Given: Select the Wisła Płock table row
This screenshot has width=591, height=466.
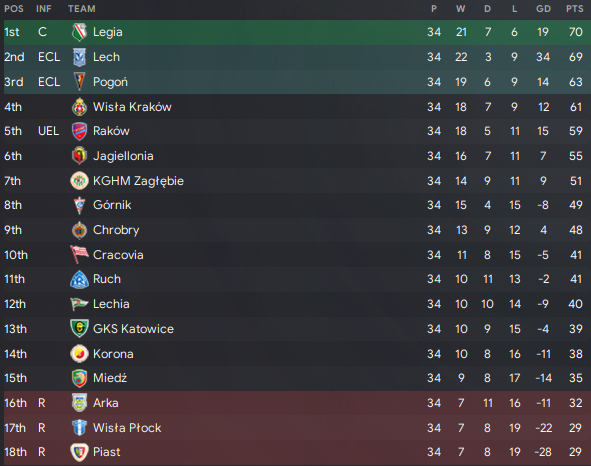Looking at the screenshot, I should coord(297,428).
